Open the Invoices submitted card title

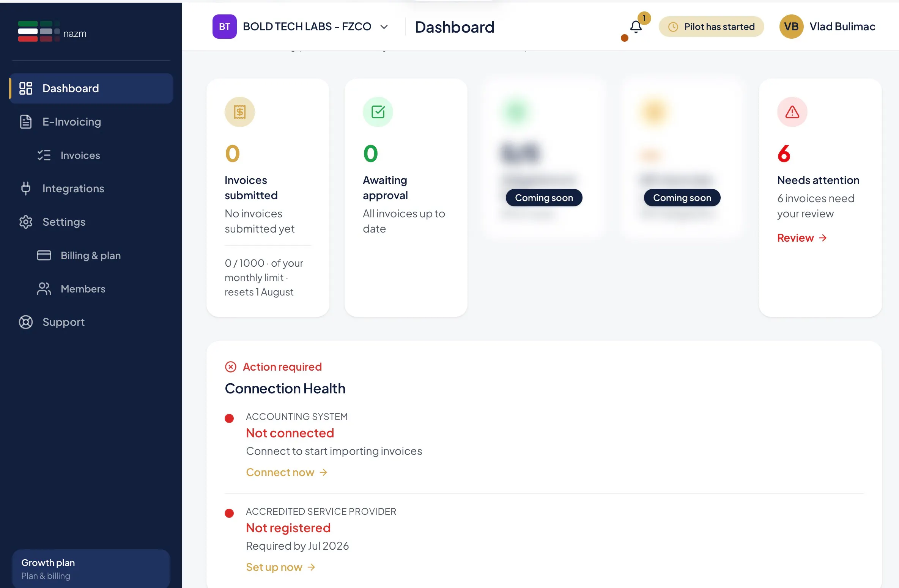click(x=251, y=188)
